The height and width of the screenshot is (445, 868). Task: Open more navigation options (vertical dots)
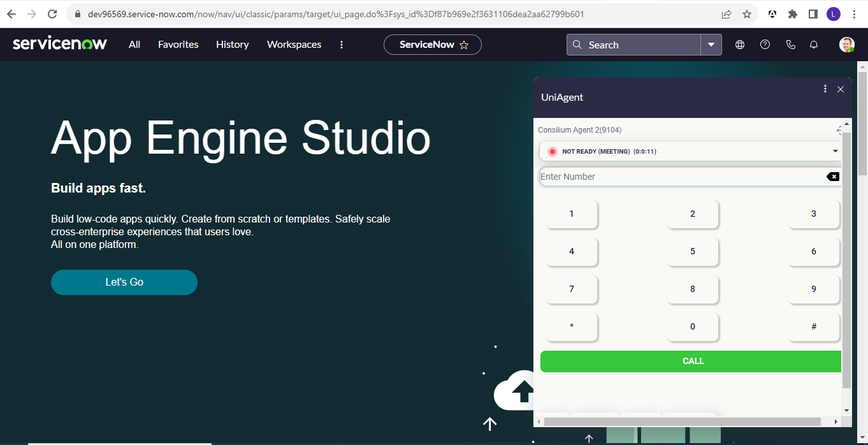point(342,45)
